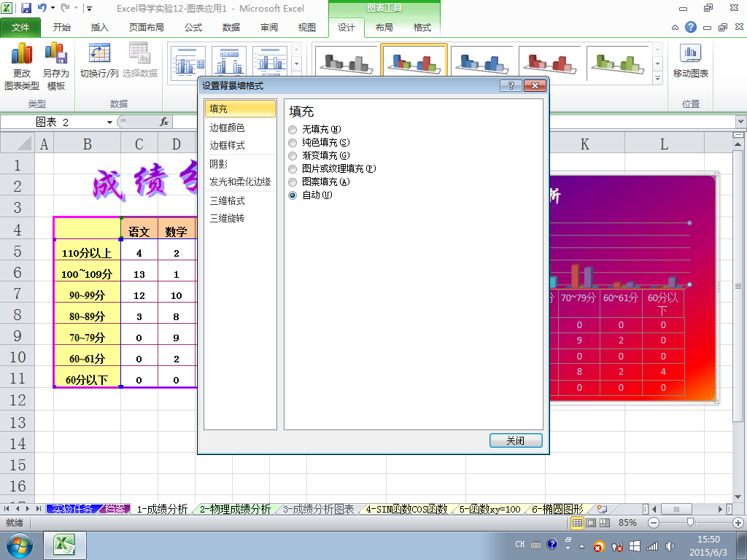Click the Excel taskbar icon

[65, 545]
